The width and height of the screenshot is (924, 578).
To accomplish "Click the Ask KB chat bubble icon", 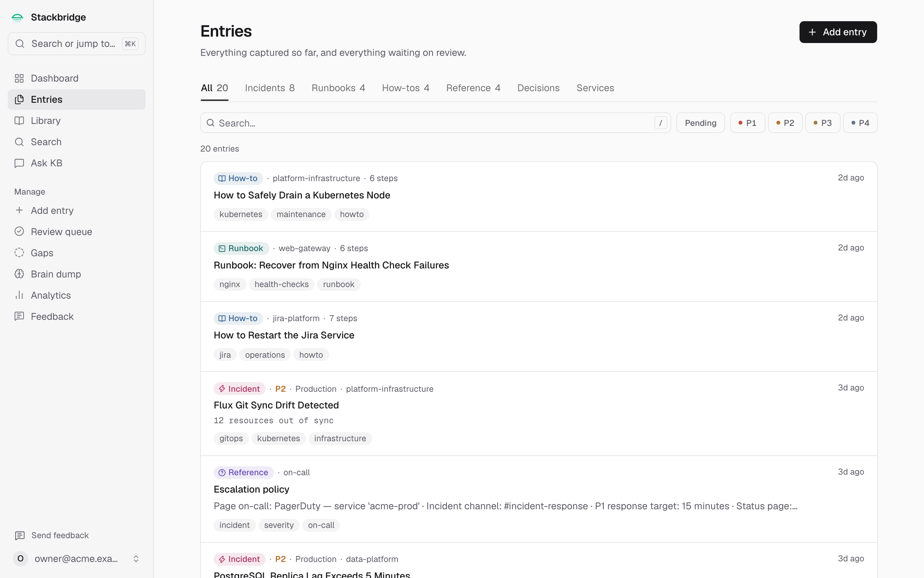I will pyautogui.click(x=19, y=163).
